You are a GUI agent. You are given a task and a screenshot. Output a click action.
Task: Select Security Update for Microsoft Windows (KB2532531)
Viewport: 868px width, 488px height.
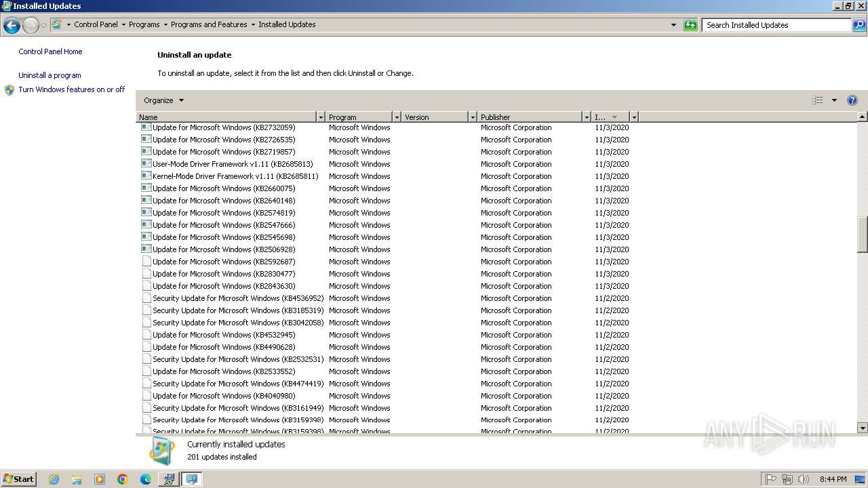coord(238,359)
